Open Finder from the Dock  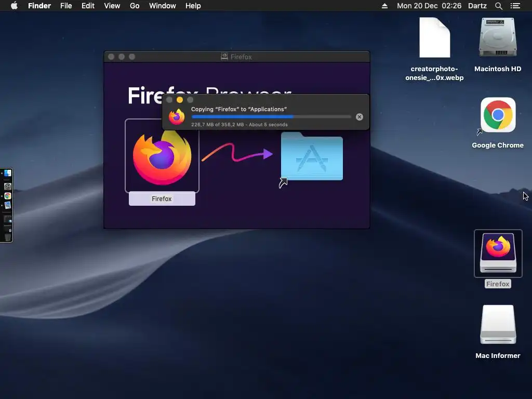click(7, 174)
